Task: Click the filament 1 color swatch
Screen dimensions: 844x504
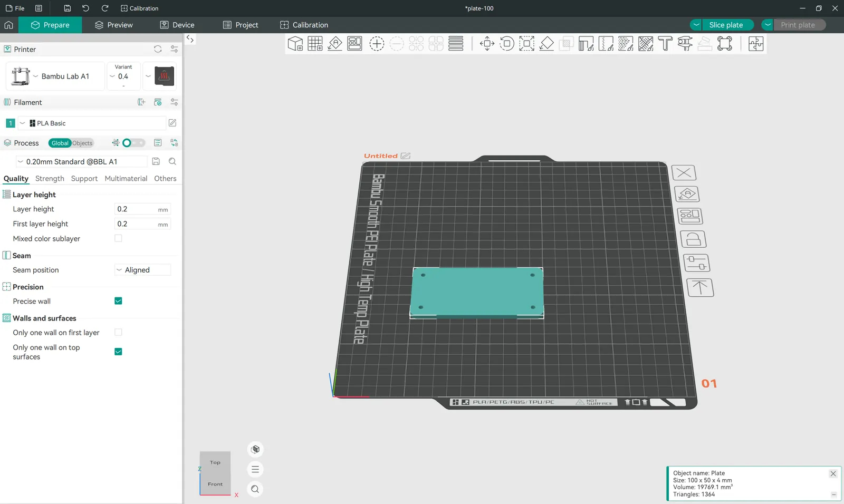Action: tap(10, 123)
